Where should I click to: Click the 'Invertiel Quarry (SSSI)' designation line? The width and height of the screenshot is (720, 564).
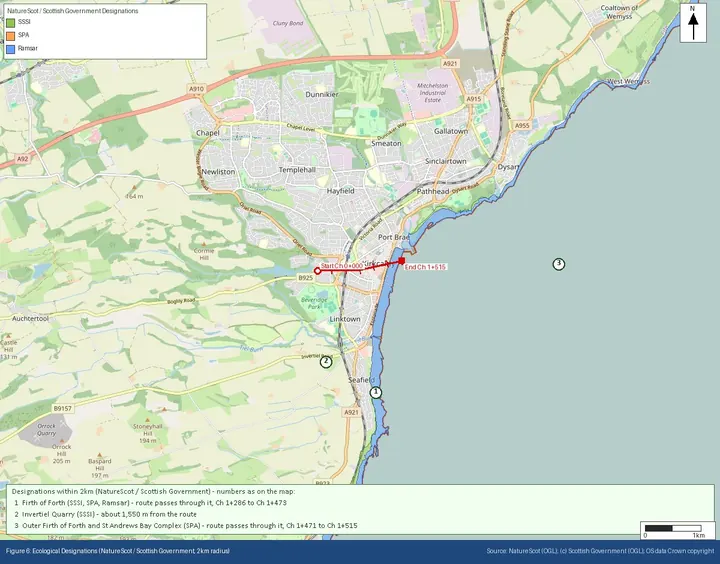(x=105, y=514)
